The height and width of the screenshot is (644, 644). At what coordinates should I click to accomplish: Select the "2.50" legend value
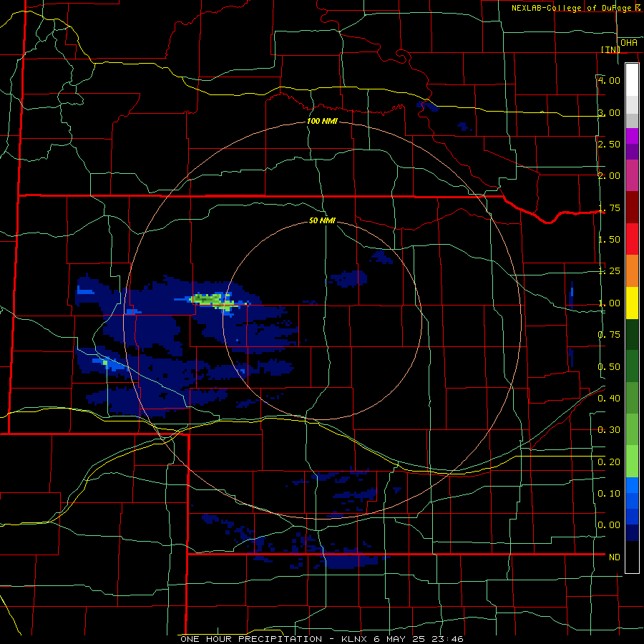coord(609,144)
